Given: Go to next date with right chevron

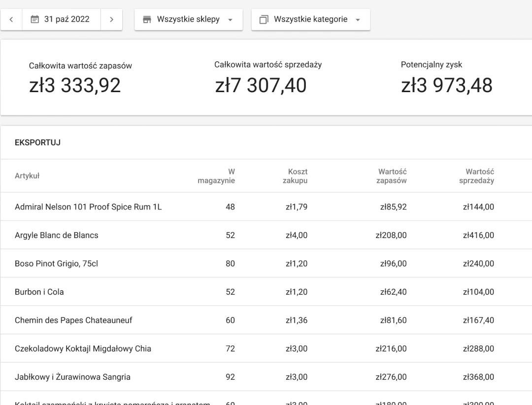Looking at the screenshot, I should tap(112, 20).
